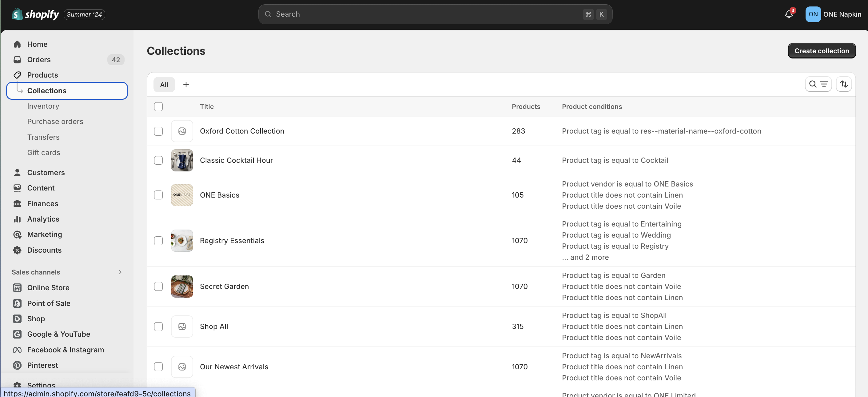This screenshot has height=397, width=868.
Task: Open the sort options control
Action: (844, 84)
